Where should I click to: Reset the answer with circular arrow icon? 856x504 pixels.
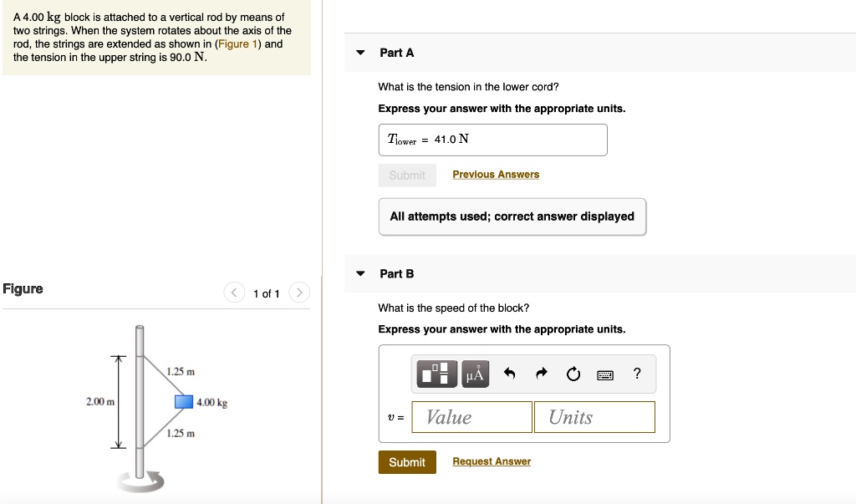click(573, 374)
